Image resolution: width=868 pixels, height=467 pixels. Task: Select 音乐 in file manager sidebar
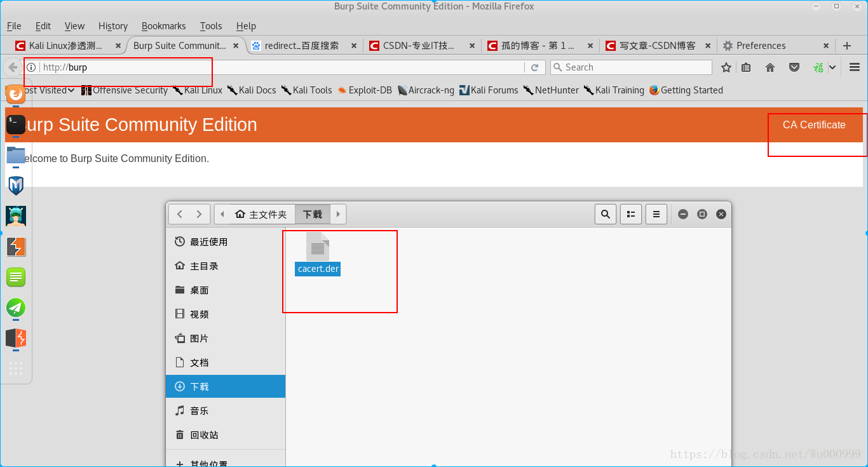[x=226, y=411]
